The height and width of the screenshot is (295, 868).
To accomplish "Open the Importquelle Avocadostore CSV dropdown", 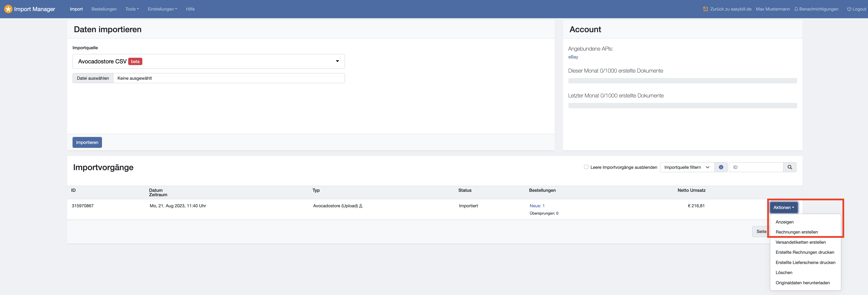I will (209, 61).
